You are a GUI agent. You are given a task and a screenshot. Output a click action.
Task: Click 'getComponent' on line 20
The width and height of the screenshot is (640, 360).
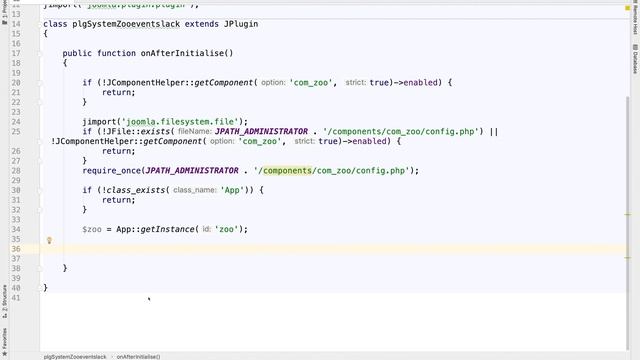[224, 82]
